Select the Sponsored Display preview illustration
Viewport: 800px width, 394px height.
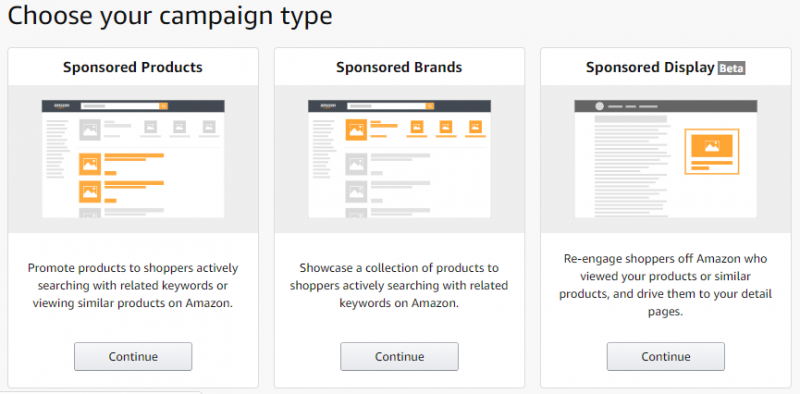pos(666,159)
